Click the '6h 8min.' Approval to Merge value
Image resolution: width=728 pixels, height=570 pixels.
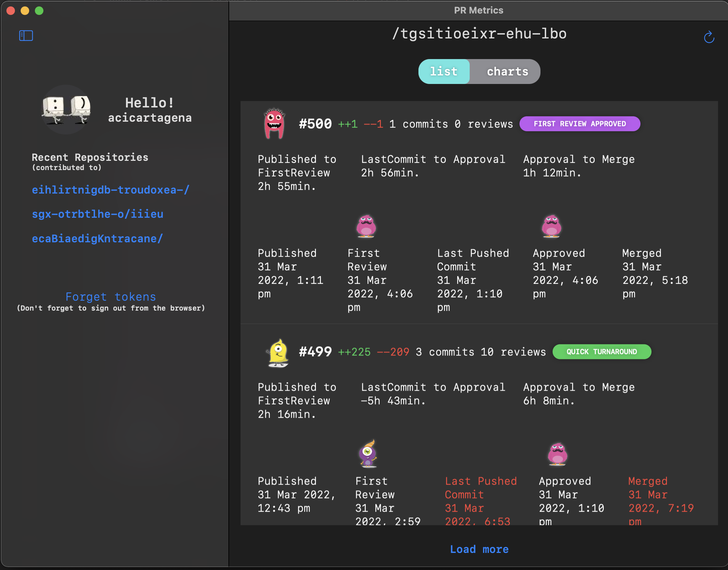pos(549,401)
